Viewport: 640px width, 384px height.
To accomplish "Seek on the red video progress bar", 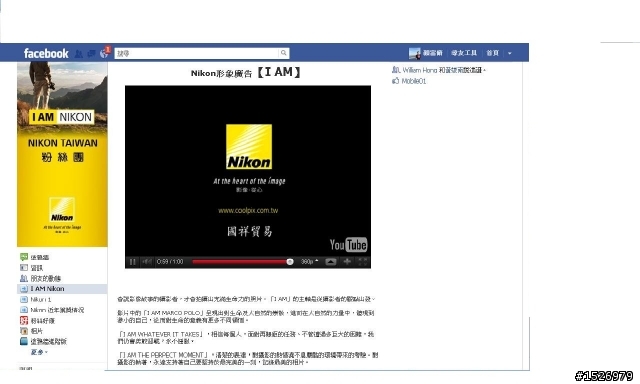I will (x=241, y=262).
